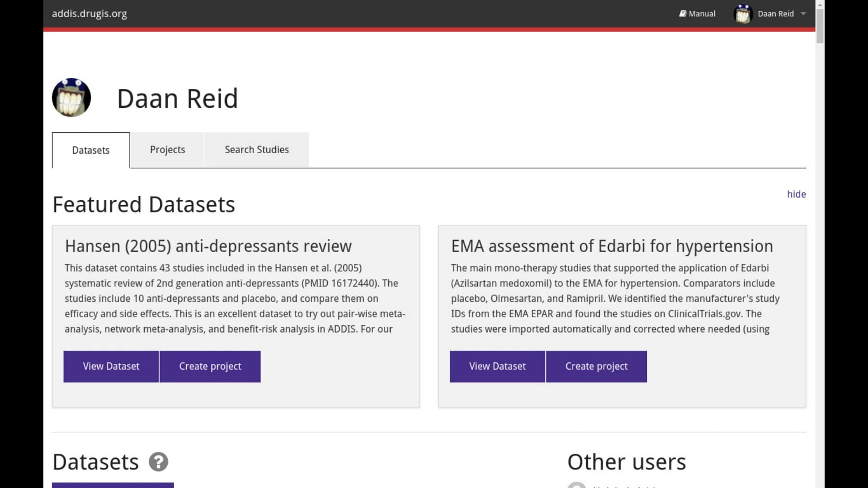Click the Datasets help question mark icon
This screenshot has width=868, height=488.
[158, 462]
